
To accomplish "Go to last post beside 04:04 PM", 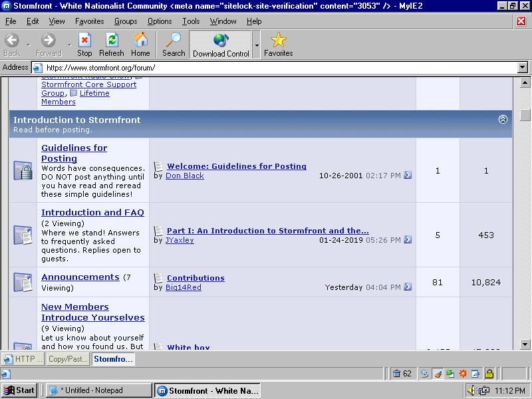I will (408, 287).
